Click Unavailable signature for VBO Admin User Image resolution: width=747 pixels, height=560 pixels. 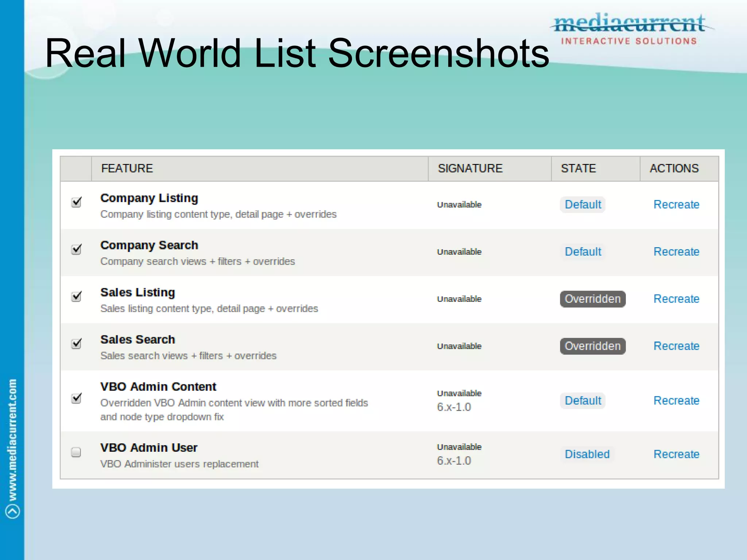[459, 447]
